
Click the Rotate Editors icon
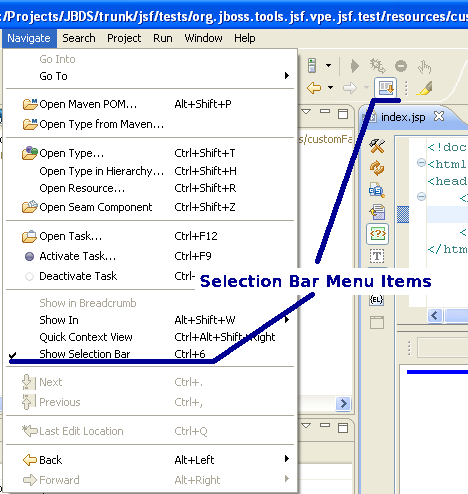(x=377, y=212)
